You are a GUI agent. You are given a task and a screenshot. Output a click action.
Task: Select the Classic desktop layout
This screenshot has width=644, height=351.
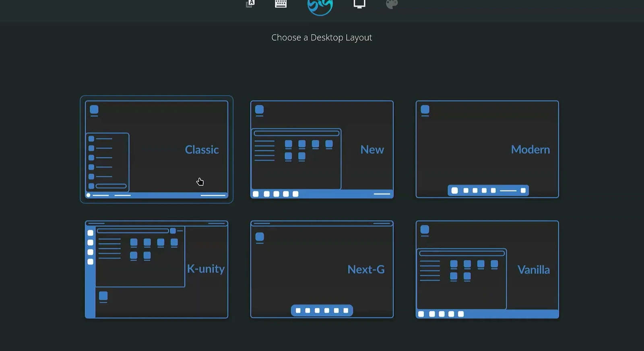(x=157, y=149)
